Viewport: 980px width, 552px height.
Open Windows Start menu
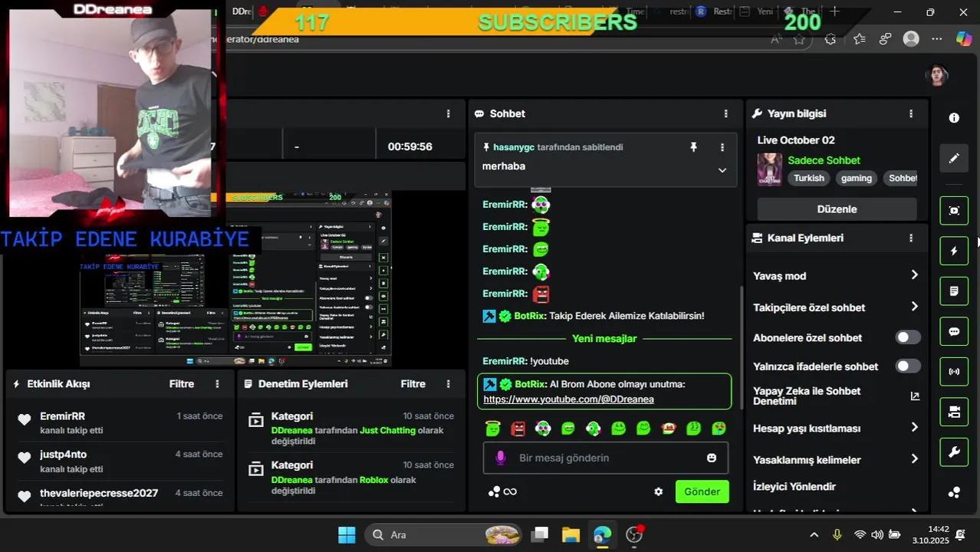point(347,534)
